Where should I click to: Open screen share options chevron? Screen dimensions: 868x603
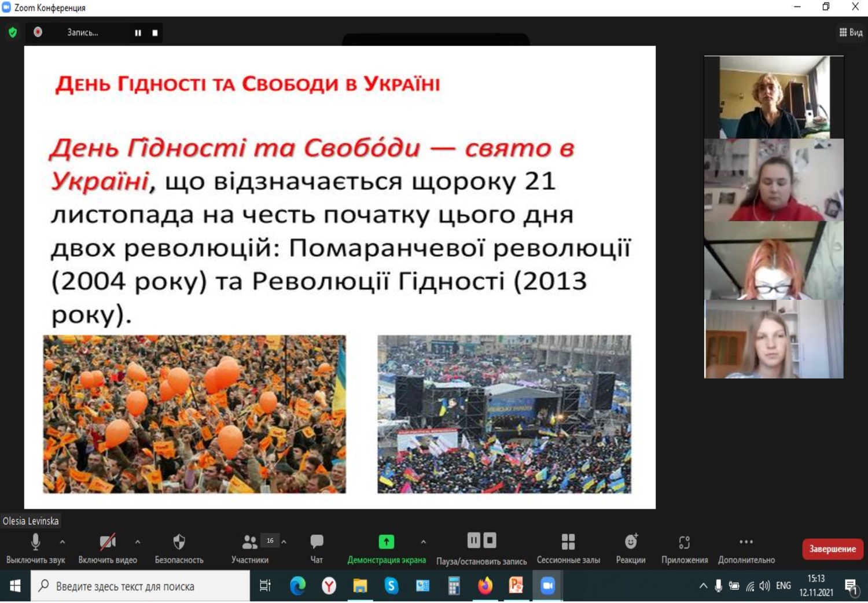click(423, 544)
